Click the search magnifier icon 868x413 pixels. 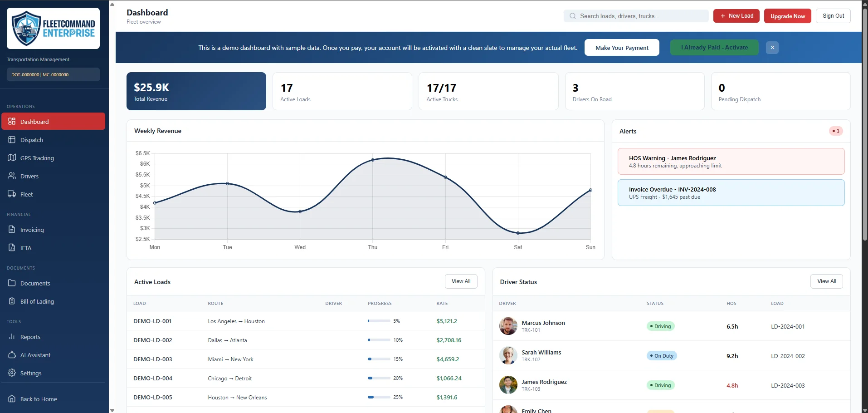pyautogui.click(x=573, y=16)
